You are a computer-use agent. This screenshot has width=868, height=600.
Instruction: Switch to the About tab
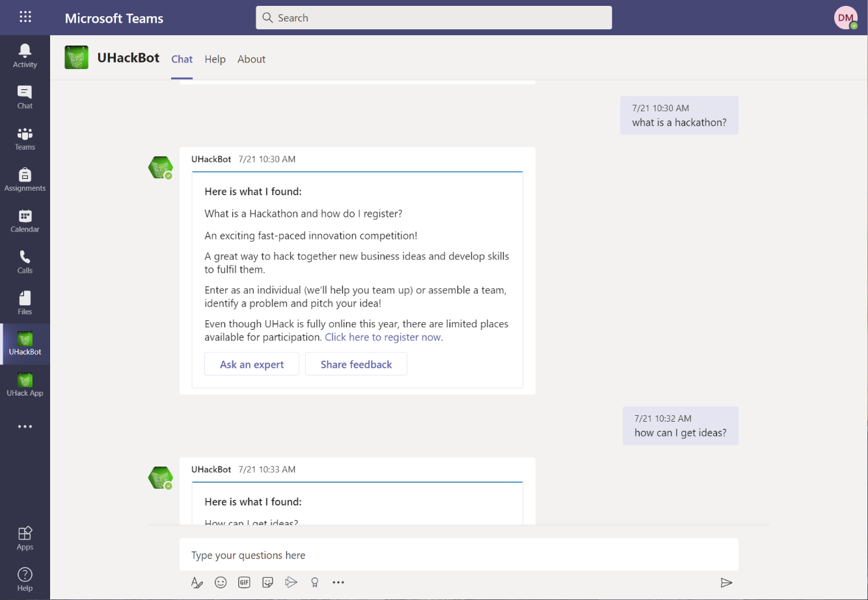click(251, 59)
